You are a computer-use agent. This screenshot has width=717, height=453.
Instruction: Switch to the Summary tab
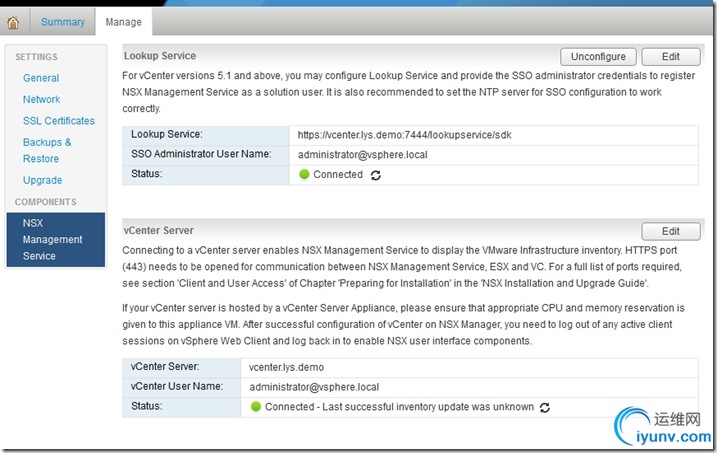click(x=63, y=22)
